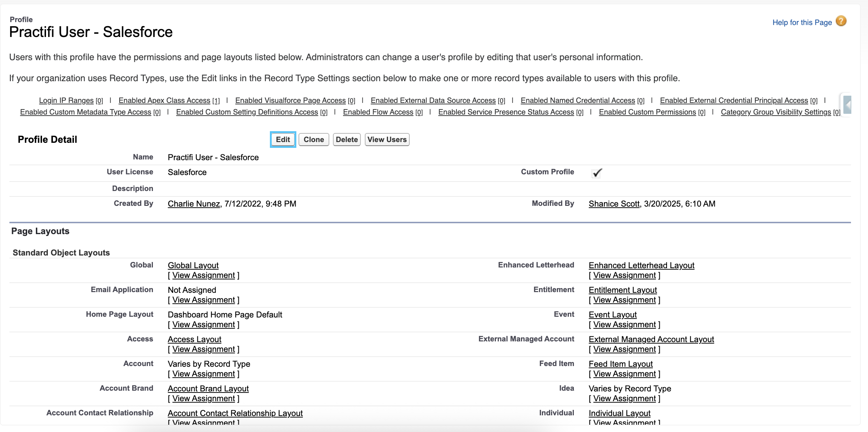Jump to Enabled Visualforce Page Access
The width and height of the screenshot is (868, 432).
(x=291, y=100)
